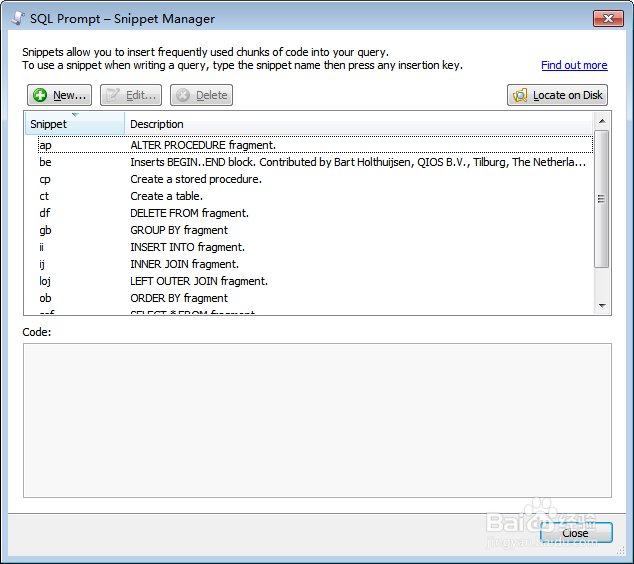Viewport: 634px width, 564px height.
Task: Click 'Create a table.' description
Action: pyautogui.click(x=167, y=196)
